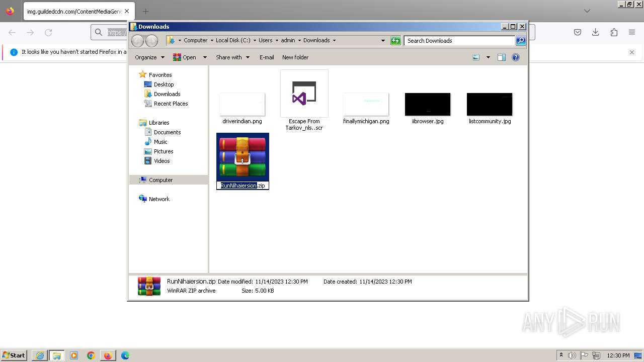Screen dimensions: 644x362
Task: Open Microsoft Edge from taskbar
Action: 125,355
